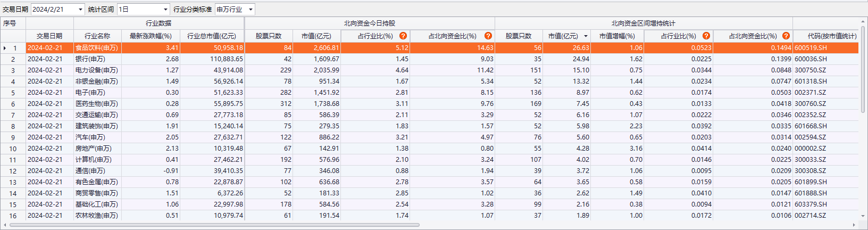The image size is (868, 230).
Task: Open the 行业分类标准 dropdown showing 申万行业
Action: (251, 10)
